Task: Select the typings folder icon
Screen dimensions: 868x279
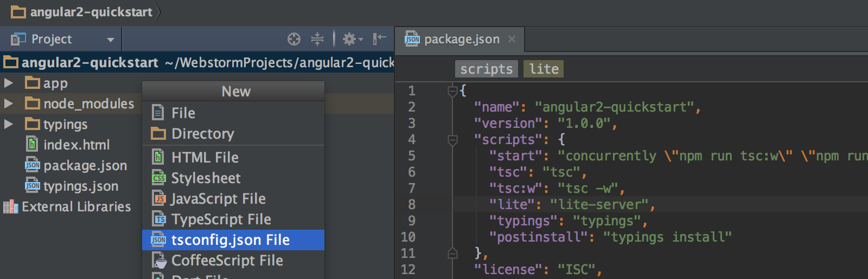Action: point(33,124)
